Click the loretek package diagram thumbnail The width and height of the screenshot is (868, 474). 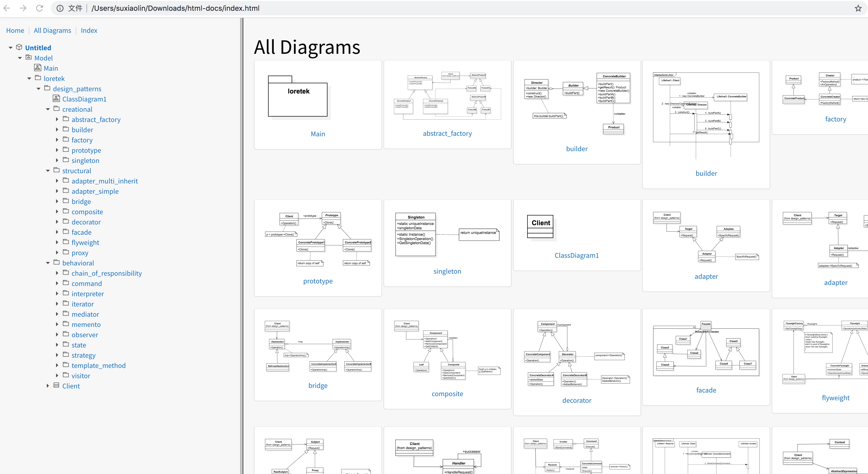pos(299,97)
